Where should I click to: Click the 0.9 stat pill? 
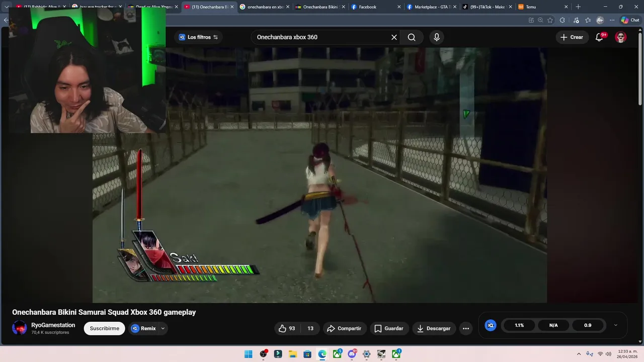588,325
